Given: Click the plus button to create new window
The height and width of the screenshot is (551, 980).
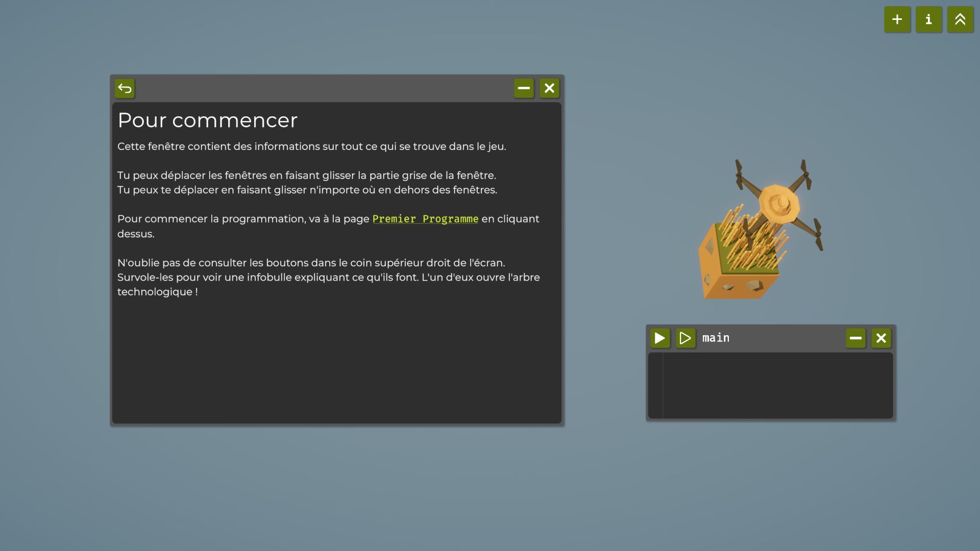Looking at the screenshot, I should (x=897, y=19).
